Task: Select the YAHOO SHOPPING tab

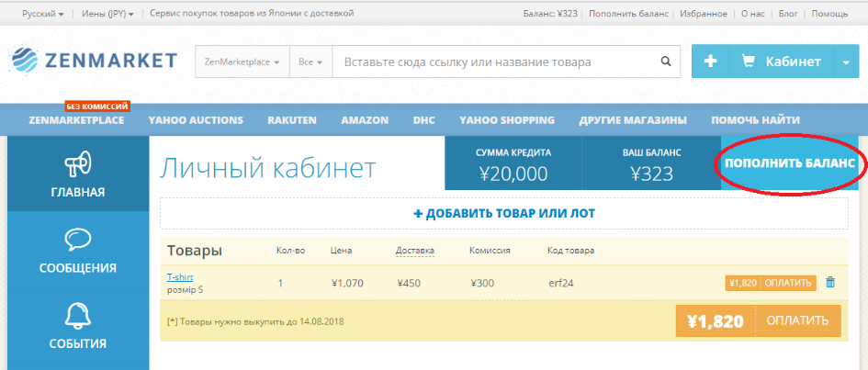Action: tap(507, 120)
